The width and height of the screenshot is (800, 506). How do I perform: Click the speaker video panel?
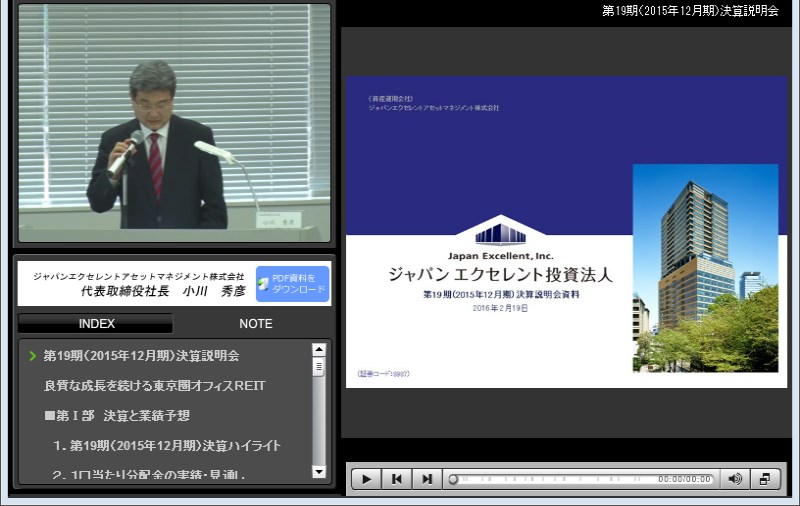(x=174, y=123)
